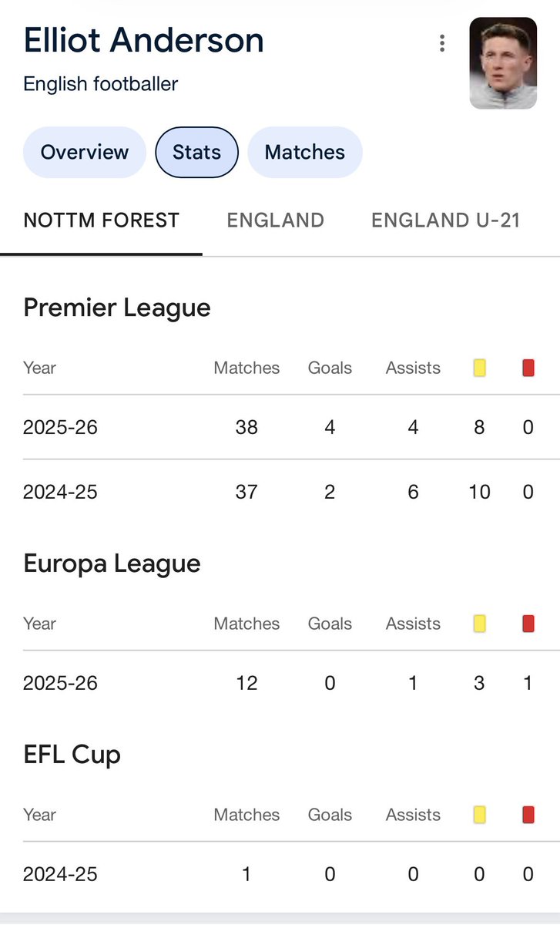560x925 pixels.
Task: Click red card icon in Premier League table
Action: tap(528, 368)
